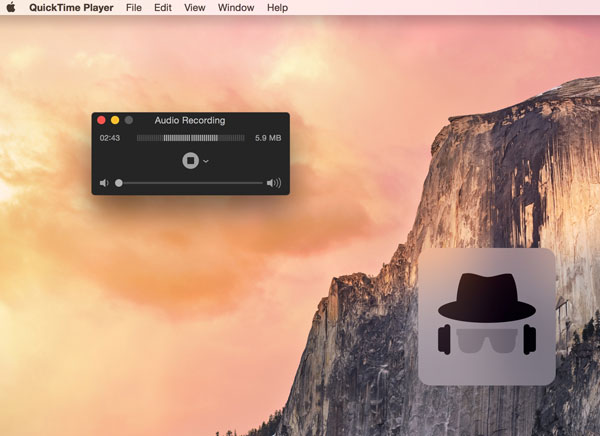The image size is (600, 436).
Task: Open the File menu
Action: tap(134, 8)
